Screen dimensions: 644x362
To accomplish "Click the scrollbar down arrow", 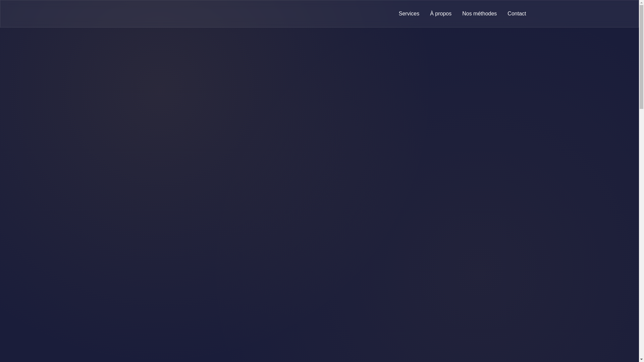I will point(641,359).
